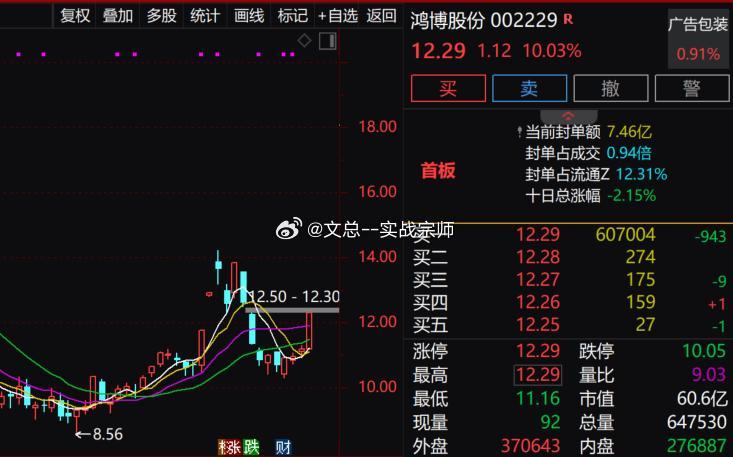Image resolution: width=733 pixels, height=457 pixels.
Task: Open the 广告包装 sector box
Action: 698,39
